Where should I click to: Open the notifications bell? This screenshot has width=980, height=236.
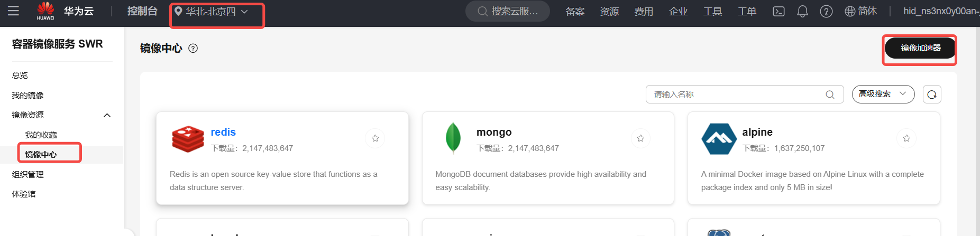coord(802,12)
